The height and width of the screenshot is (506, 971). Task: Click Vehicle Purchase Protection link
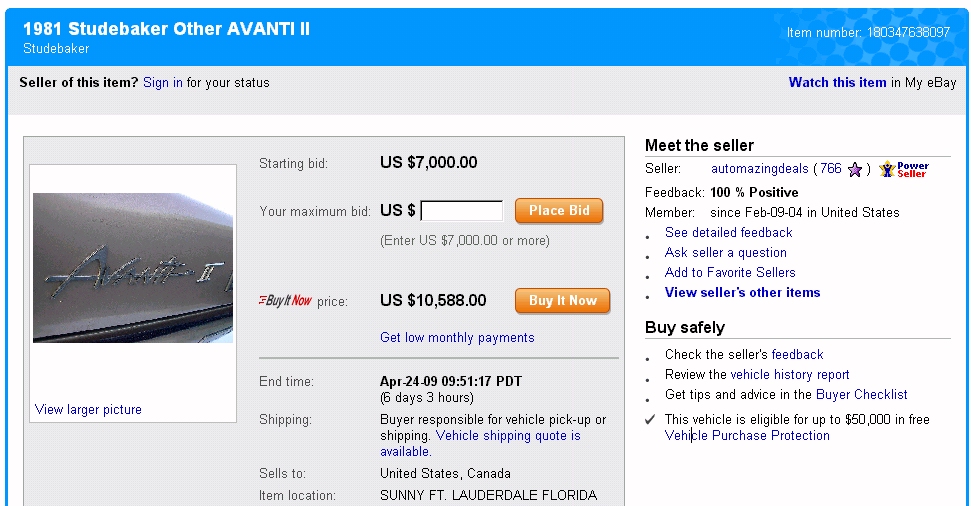(747, 436)
